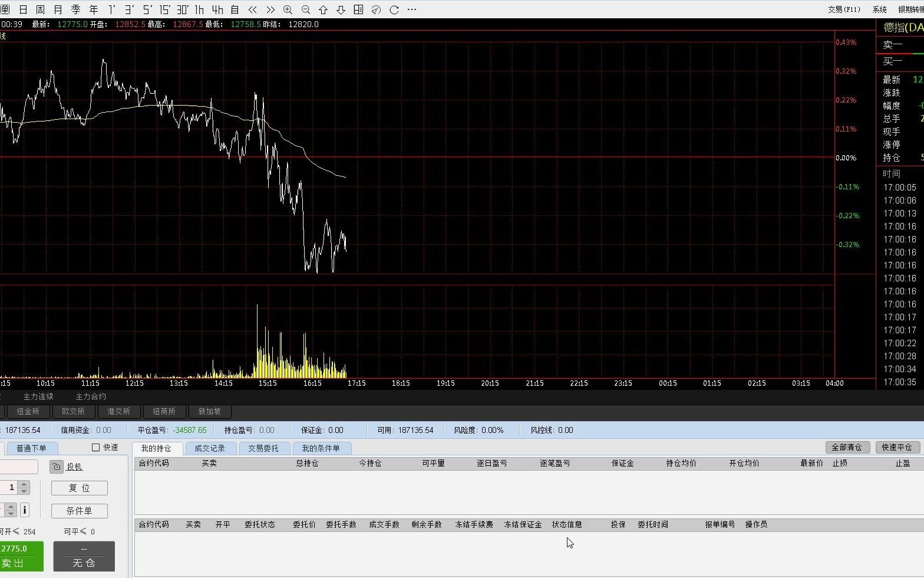Image resolution: width=924 pixels, height=578 pixels.
Task: Click the 逐日盈亏 column header
Action: pyautogui.click(x=492, y=464)
